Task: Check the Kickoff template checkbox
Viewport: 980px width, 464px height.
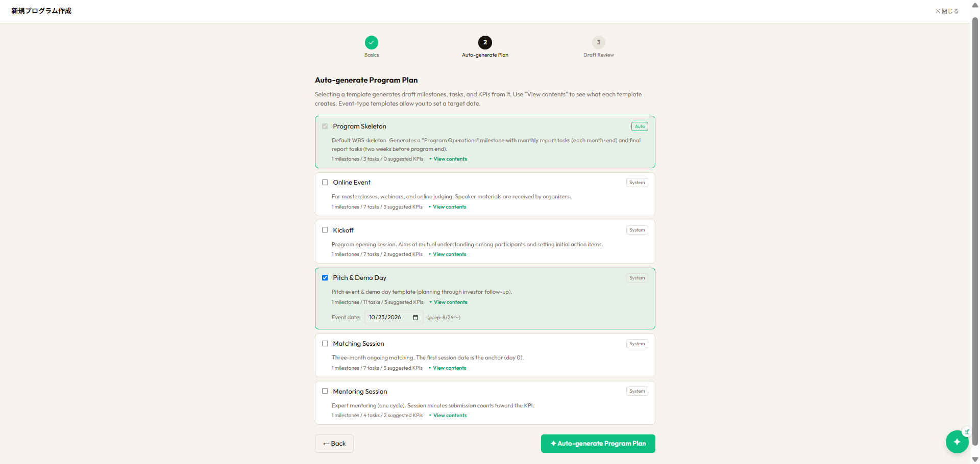Action: (325, 230)
